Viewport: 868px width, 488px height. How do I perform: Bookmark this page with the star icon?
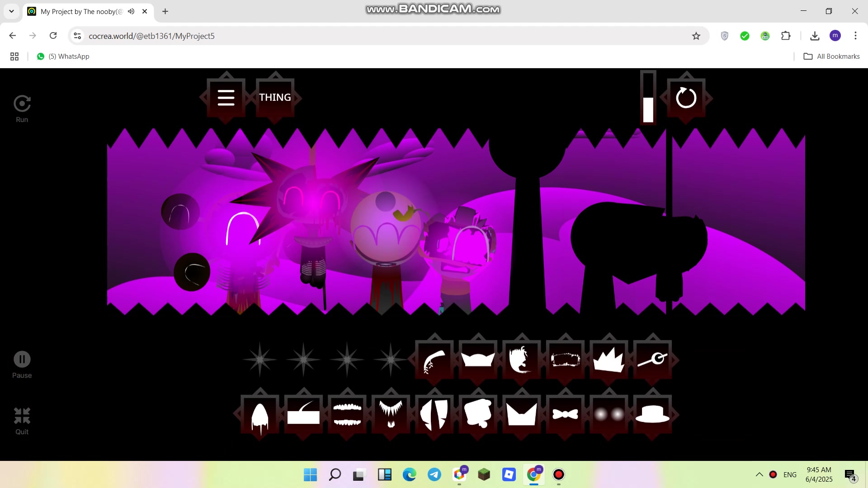[696, 36]
